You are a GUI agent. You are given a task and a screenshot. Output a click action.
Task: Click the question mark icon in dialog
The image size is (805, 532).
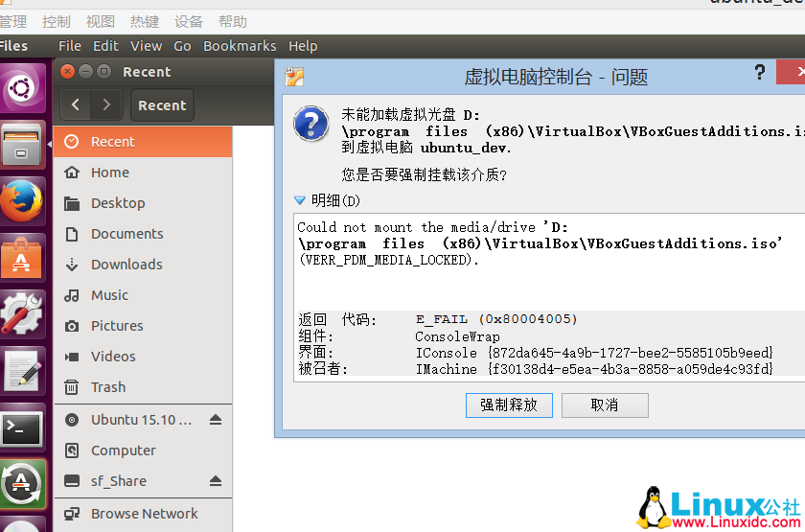311,124
